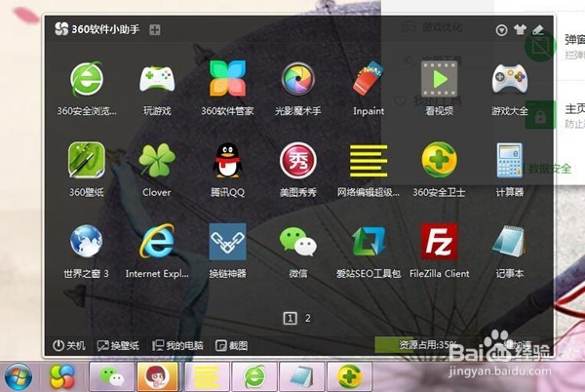Open the 网络编辑超级 yellow lines icon

[369, 161]
